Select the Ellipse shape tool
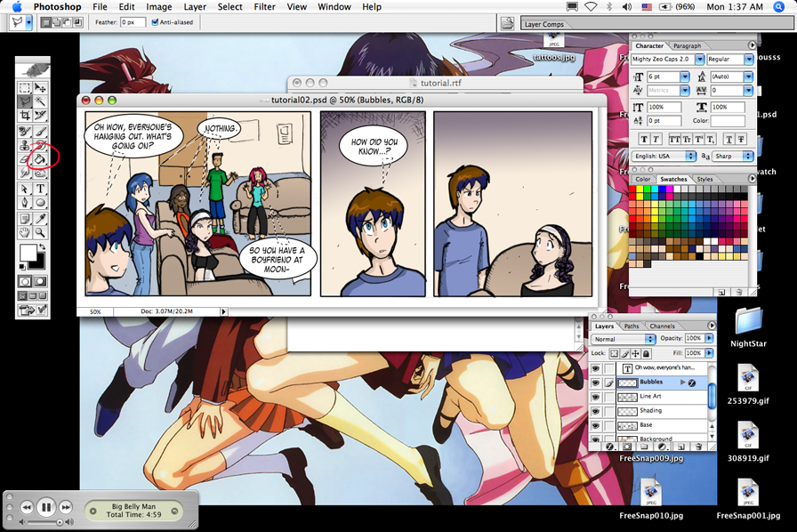The height and width of the screenshot is (532, 797). coord(40,203)
